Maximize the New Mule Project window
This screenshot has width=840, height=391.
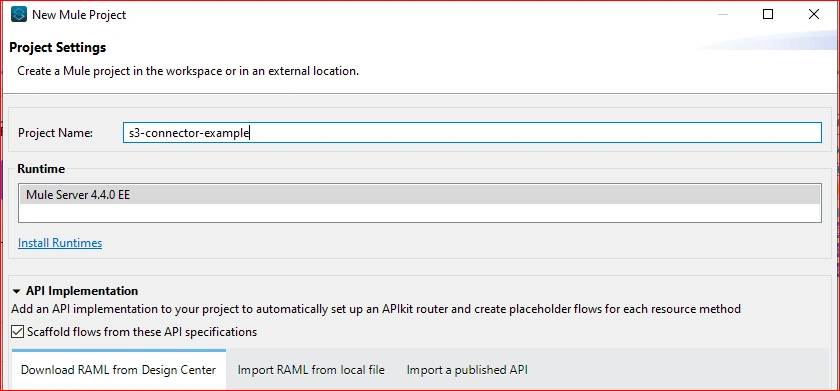click(x=768, y=14)
